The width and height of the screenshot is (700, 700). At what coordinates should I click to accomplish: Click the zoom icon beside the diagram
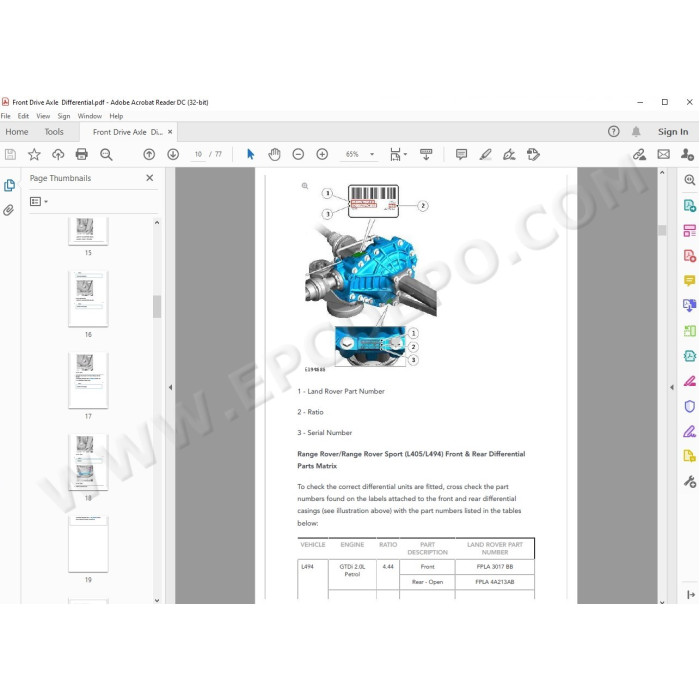(x=305, y=186)
